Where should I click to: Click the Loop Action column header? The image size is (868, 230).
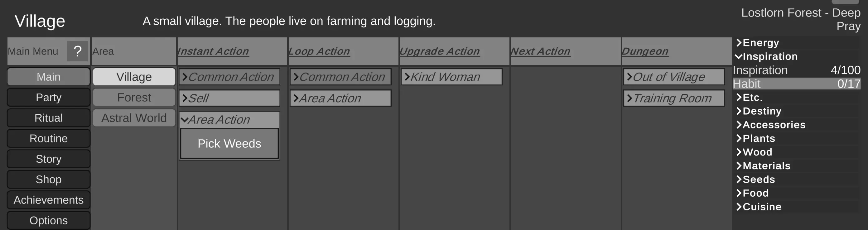pos(319,51)
